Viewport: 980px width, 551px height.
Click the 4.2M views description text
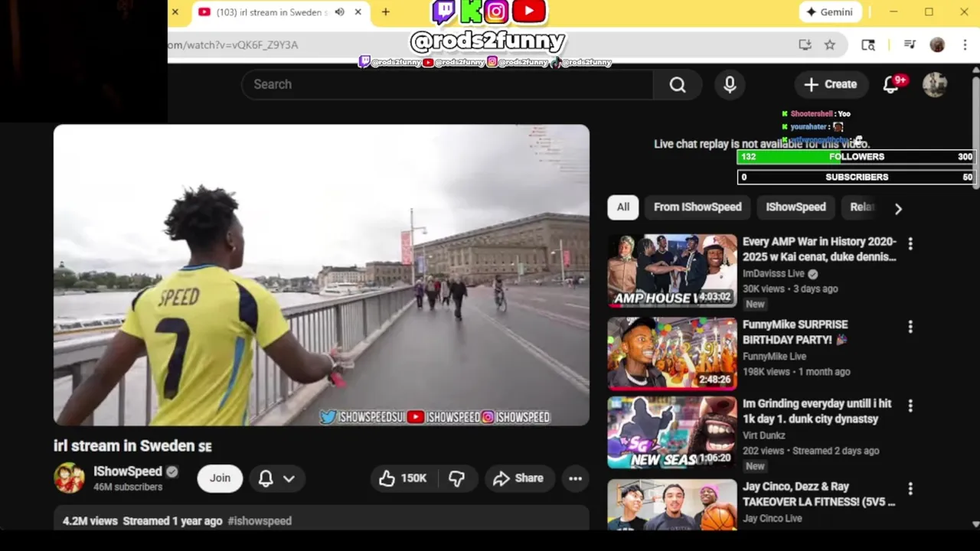click(90, 521)
